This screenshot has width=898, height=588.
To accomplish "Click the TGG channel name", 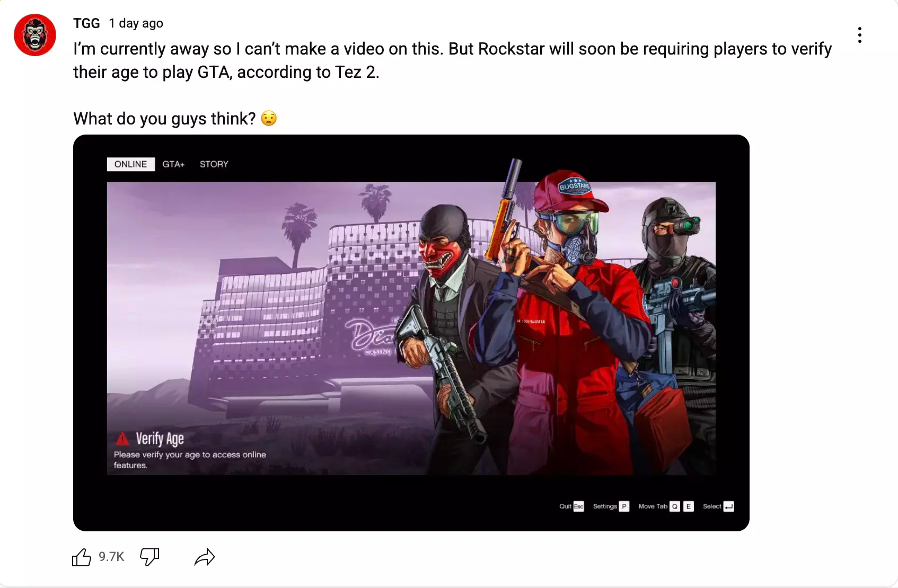I will coord(86,23).
